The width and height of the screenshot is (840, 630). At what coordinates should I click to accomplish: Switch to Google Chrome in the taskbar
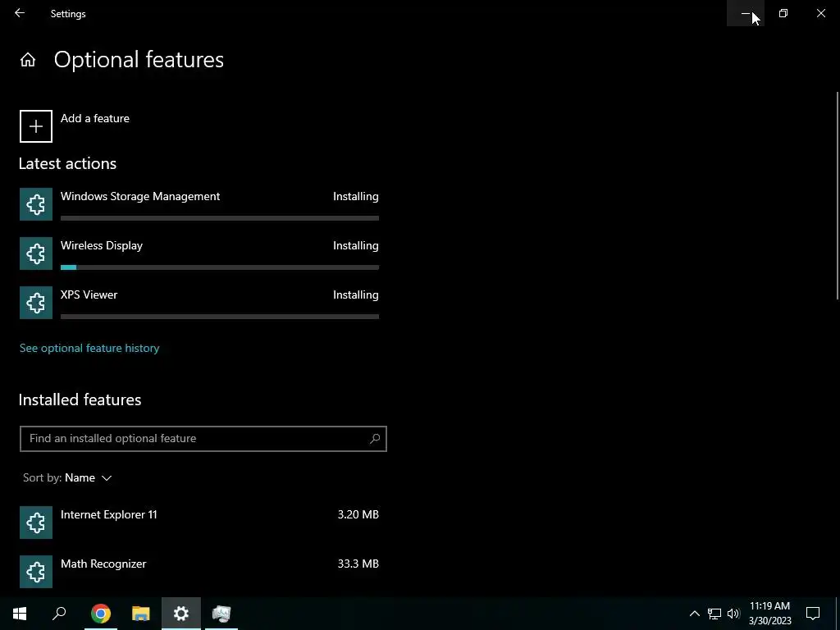101,614
